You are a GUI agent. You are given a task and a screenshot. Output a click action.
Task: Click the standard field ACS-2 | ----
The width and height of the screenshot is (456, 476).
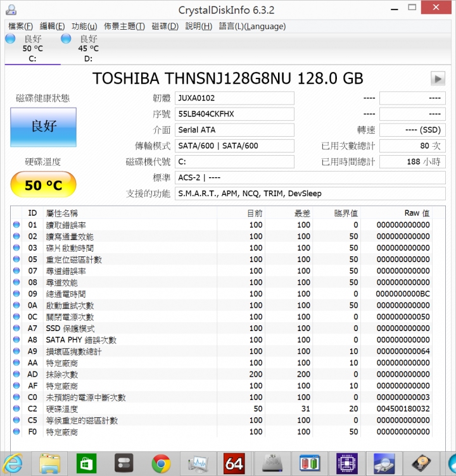click(310, 178)
